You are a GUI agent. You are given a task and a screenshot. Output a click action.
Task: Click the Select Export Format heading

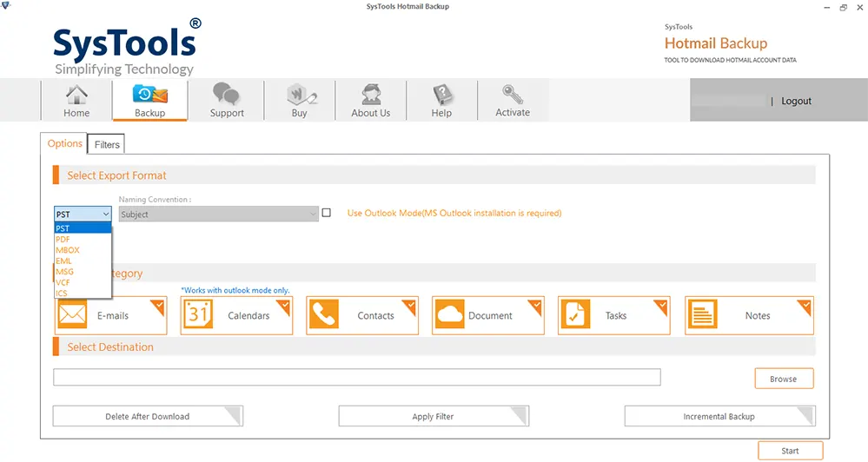[x=116, y=175]
